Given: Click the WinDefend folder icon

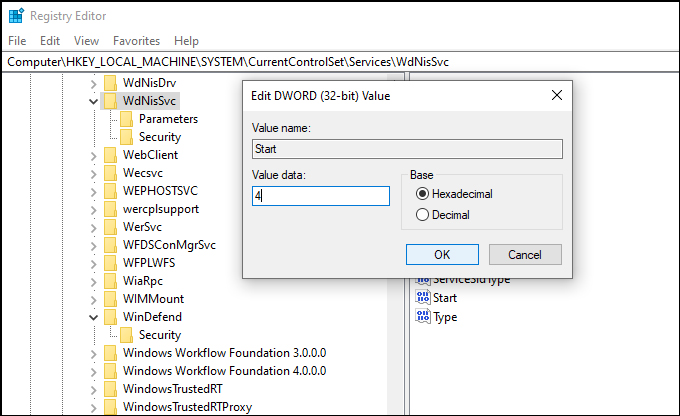Looking at the screenshot, I should pos(110,317).
